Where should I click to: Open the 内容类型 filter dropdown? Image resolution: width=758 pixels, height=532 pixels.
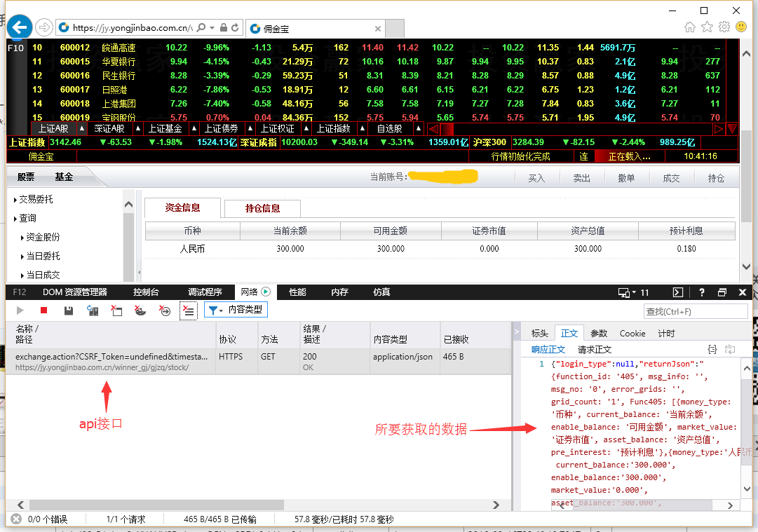click(236, 310)
